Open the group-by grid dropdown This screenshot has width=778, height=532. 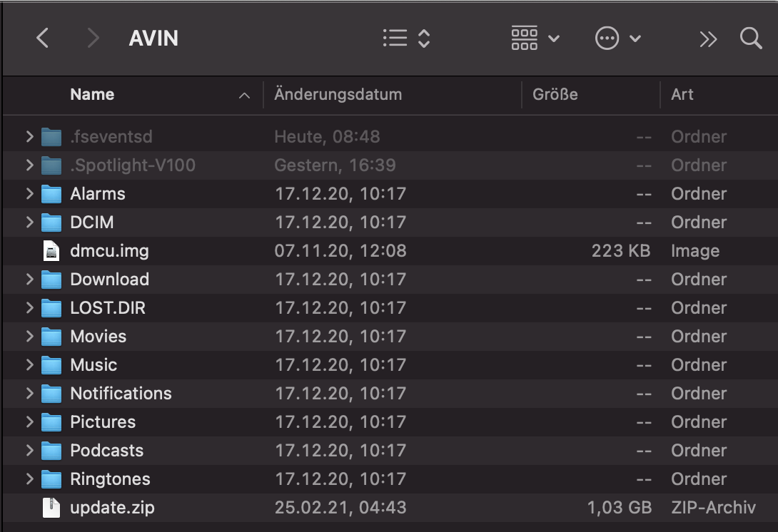(x=535, y=39)
